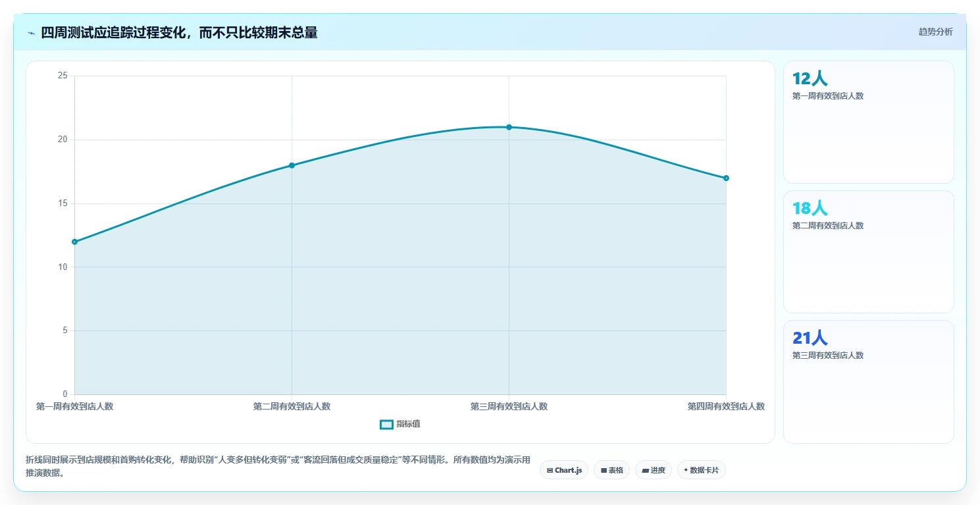Image resolution: width=980 pixels, height=505 pixels.
Task: Click the third-week data point at 21
Action: point(509,127)
